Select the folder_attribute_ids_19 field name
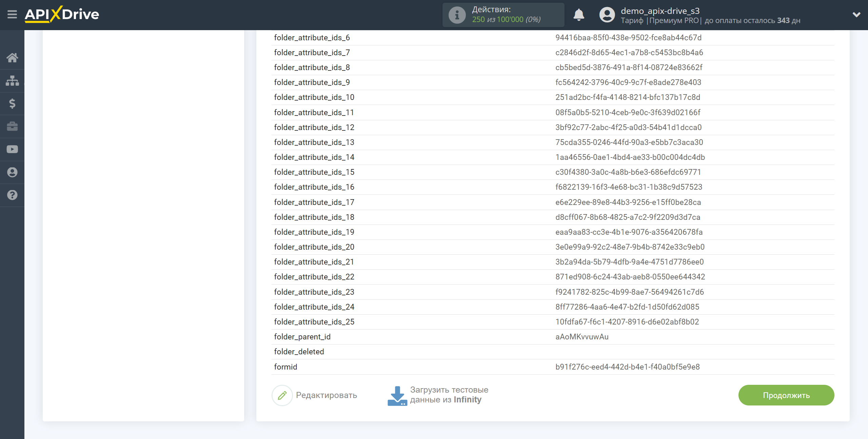 click(x=314, y=232)
